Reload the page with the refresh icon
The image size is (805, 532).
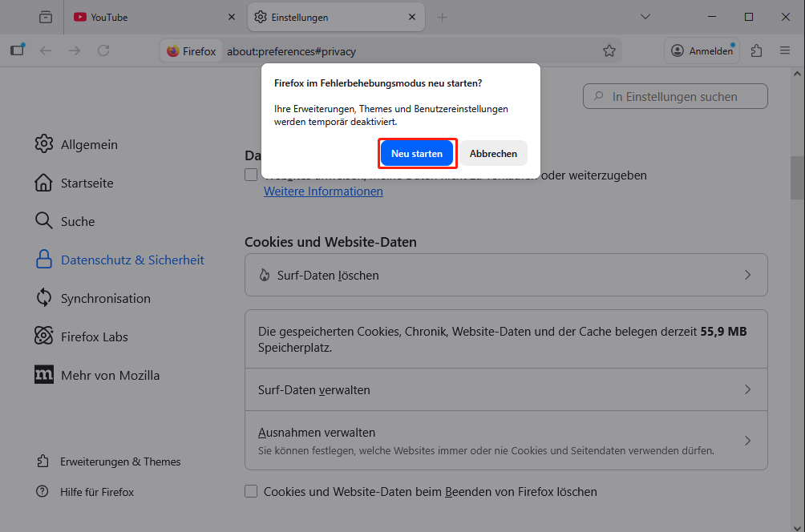point(103,50)
